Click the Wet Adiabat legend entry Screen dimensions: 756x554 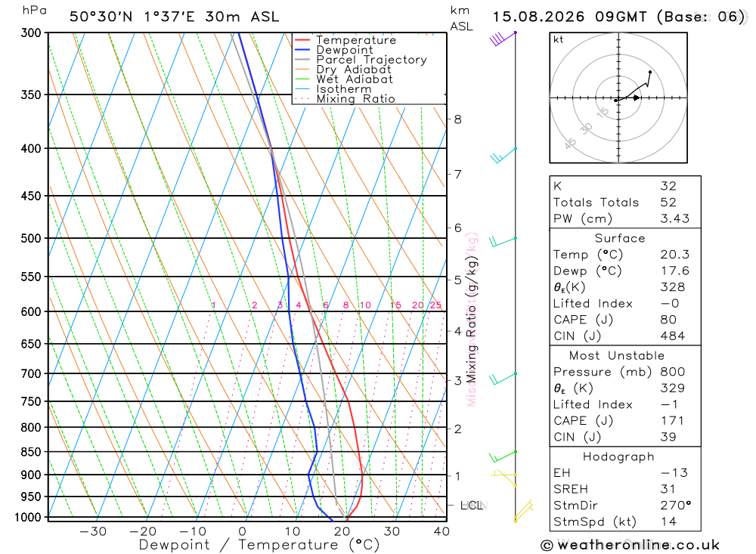click(343, 79)
